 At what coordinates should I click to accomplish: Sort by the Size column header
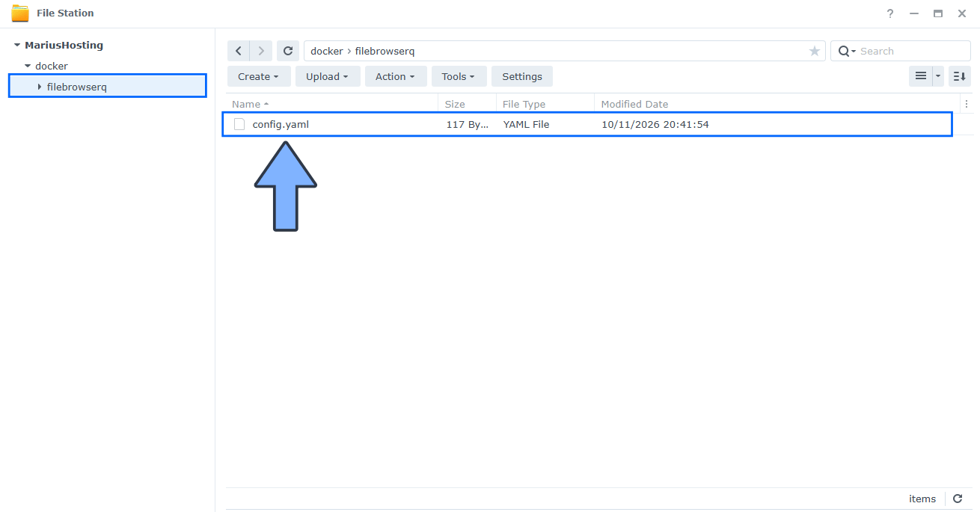coord(468,104)
